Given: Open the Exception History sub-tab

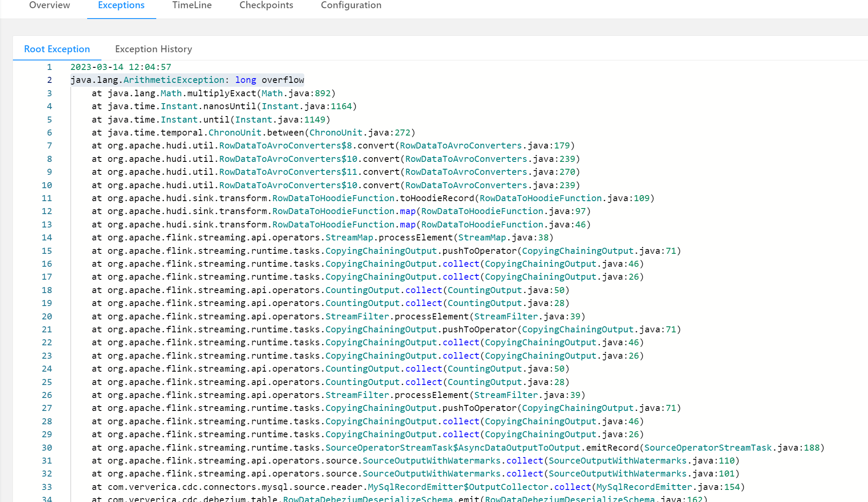Looking at the screenshot, I should coord(154,49).
